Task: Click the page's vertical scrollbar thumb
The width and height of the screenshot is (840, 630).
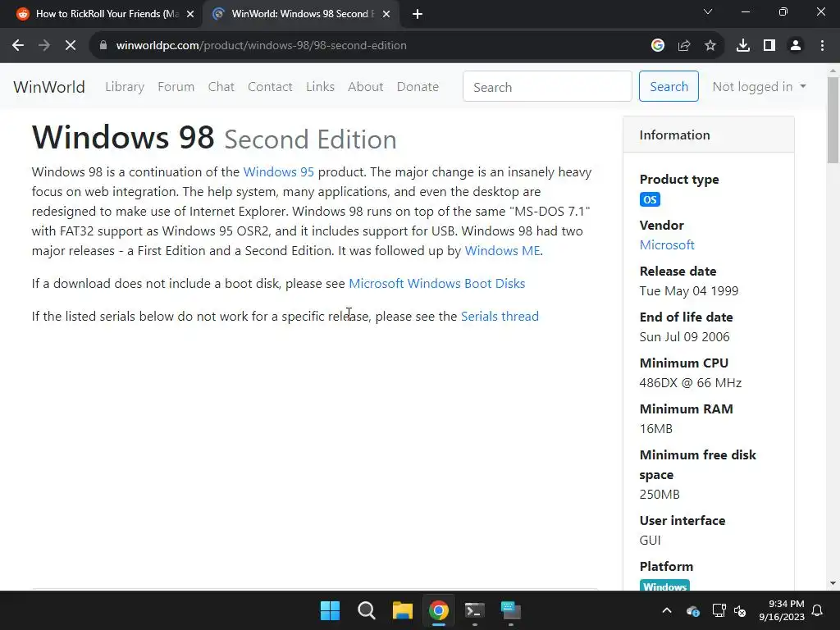Action: click(x=833, y=120)
